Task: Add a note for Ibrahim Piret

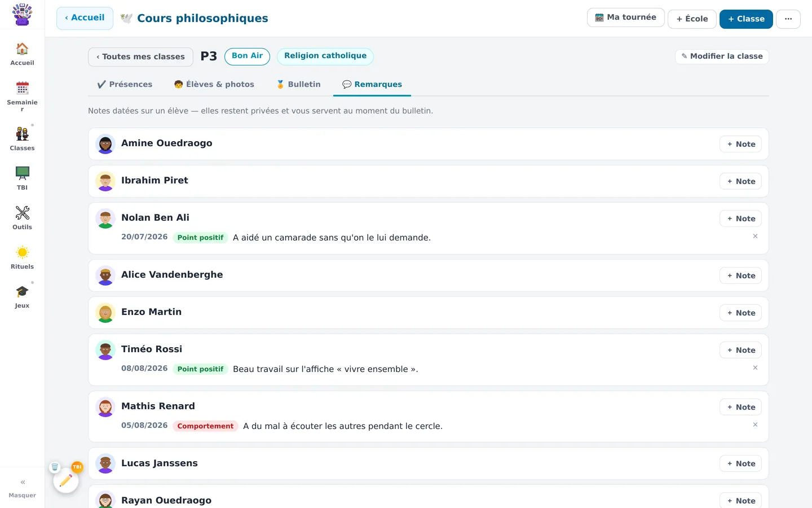Action: tap(741, 181)
